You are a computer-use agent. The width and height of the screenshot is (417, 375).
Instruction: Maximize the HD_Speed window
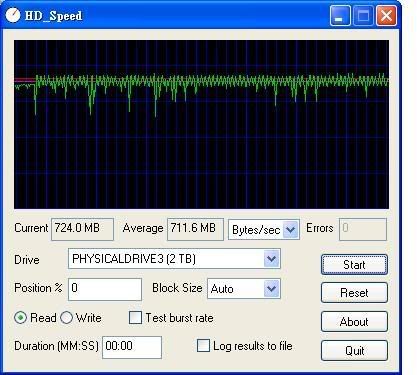363,16
